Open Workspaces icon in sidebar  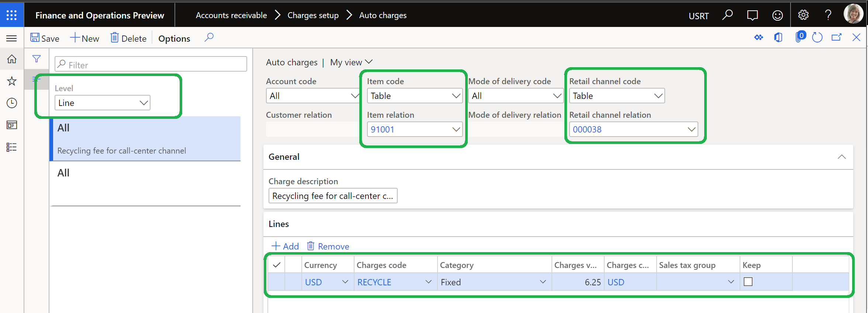(12, 125)
